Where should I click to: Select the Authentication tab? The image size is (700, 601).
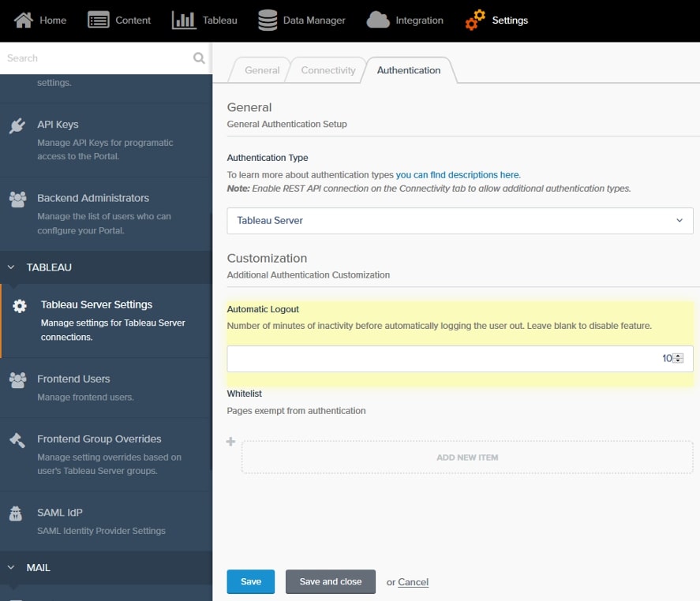[x=409, y=70]
